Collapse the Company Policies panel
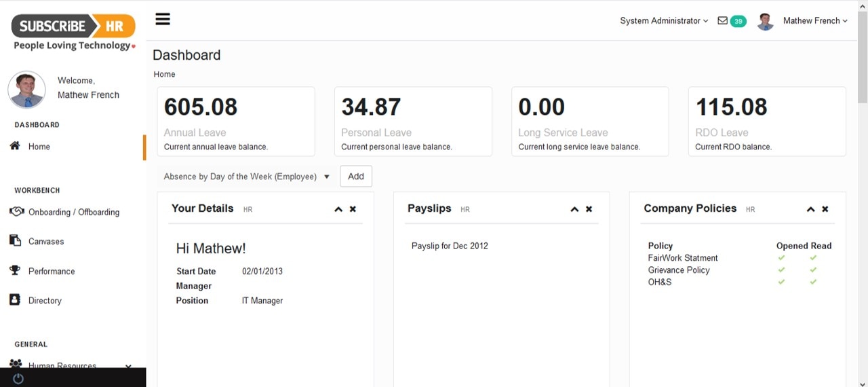868x387 pixels. [810, 209]
